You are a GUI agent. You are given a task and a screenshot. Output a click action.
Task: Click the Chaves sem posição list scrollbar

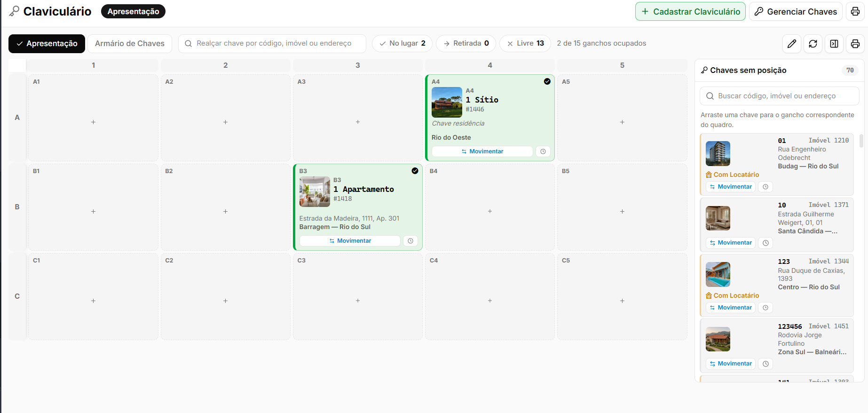coord(861,141)
